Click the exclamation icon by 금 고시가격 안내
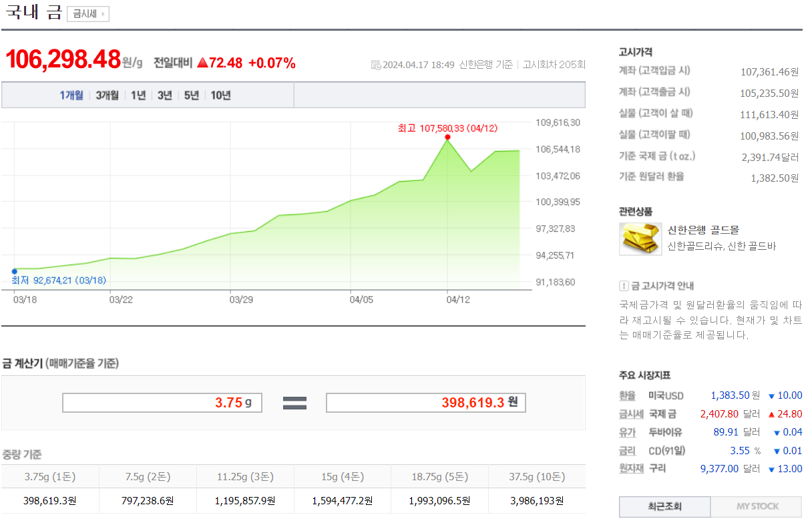The height and width of the screenshot is (529, 812). point(624,286)
